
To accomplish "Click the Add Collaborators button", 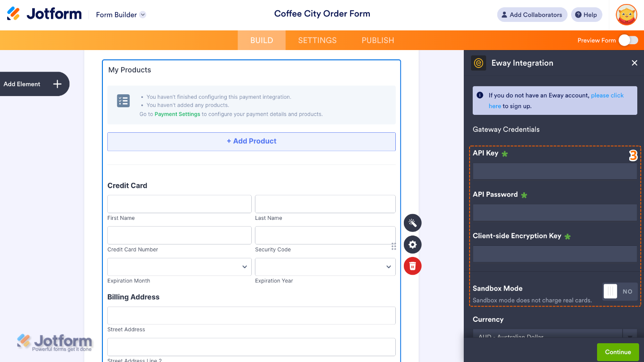I will coord(532,15).
